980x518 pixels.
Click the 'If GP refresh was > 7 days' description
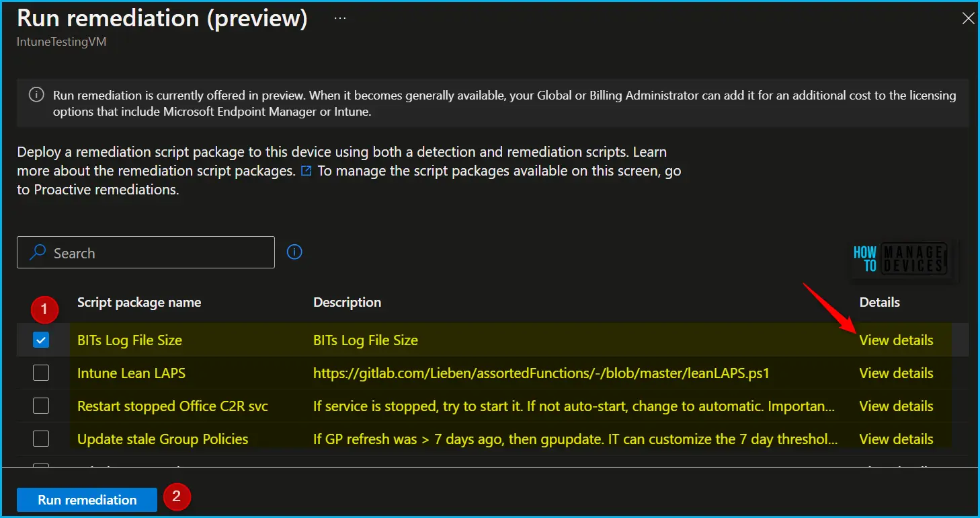click(x=575, y=439)
